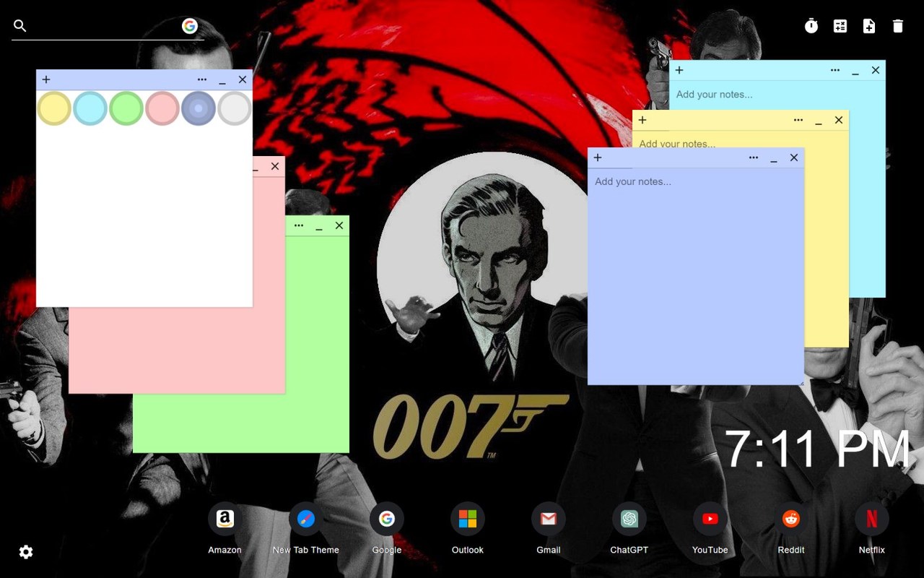The width and height of the screenshot is (924, 578).
Task: Open the white note's three-dot options menu
Action: 202,79
